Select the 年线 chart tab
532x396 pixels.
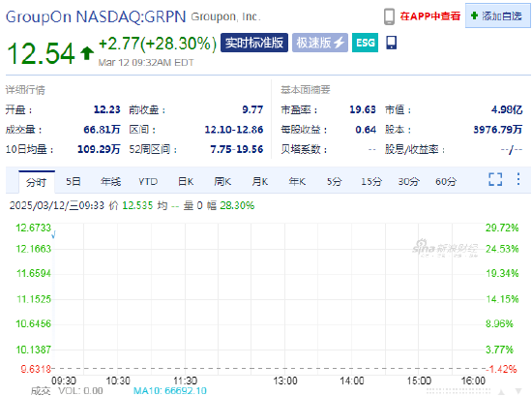click(x=110, y=182)
